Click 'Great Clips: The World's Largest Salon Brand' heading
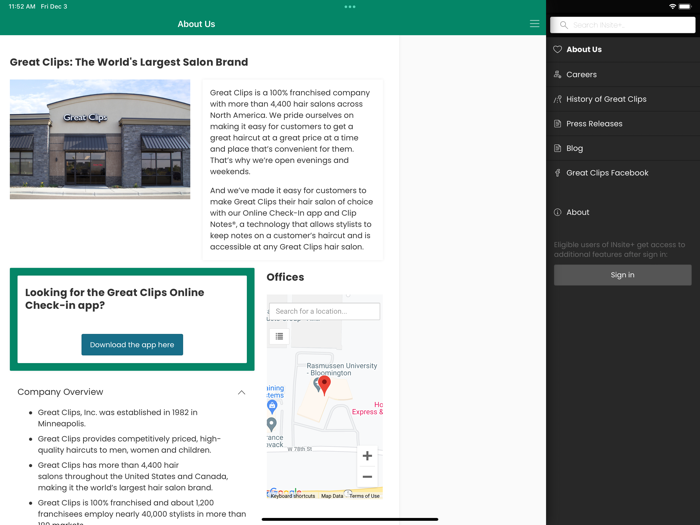Screen dimensions: 700x525 (129, 62)
